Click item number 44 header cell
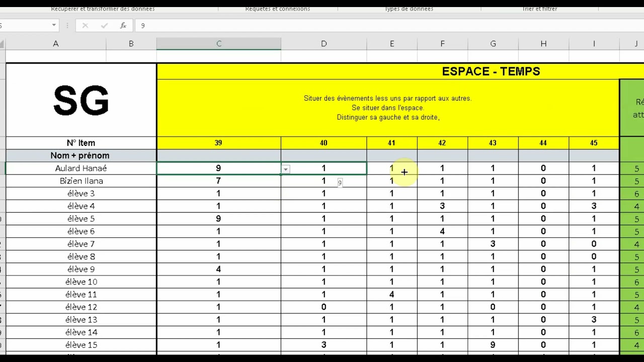The width and height of the screenshot is (644, 362). (x=543, y=143)
